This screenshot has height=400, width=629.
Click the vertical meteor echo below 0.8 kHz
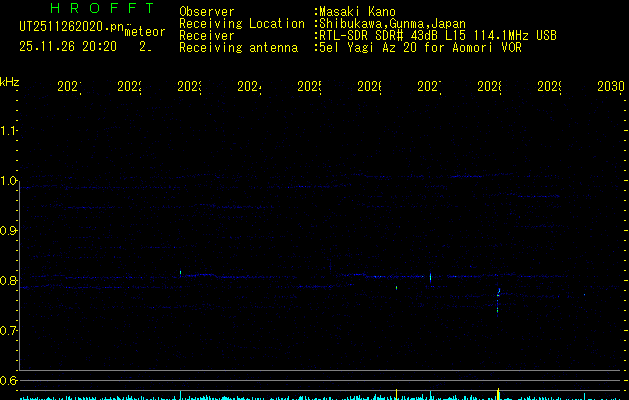(x=498, y=298)
